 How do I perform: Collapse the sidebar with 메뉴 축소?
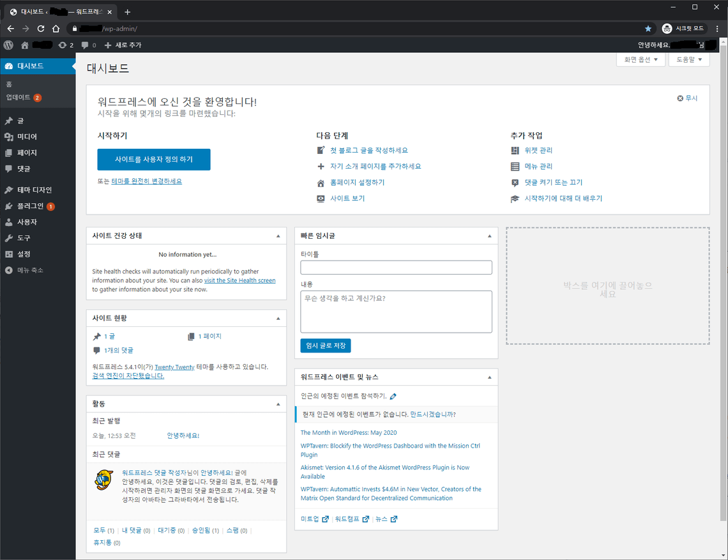(30, 270)
